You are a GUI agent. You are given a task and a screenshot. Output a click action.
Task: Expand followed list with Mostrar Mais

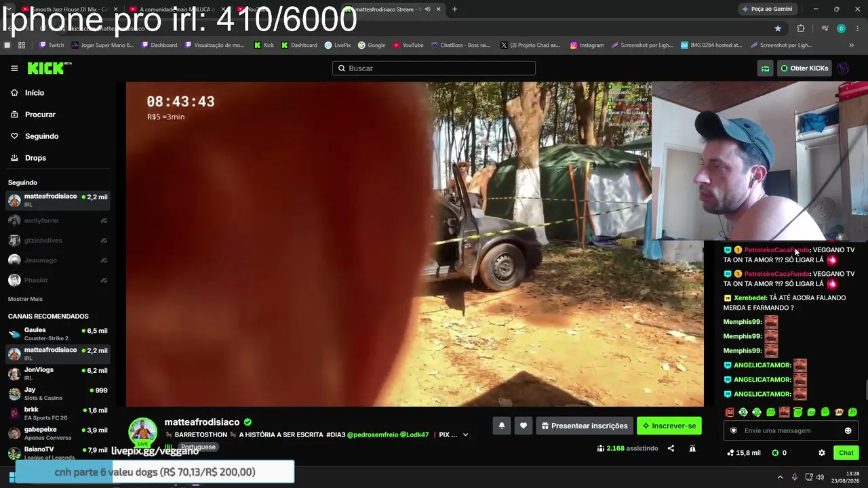[x=25, y=299]
